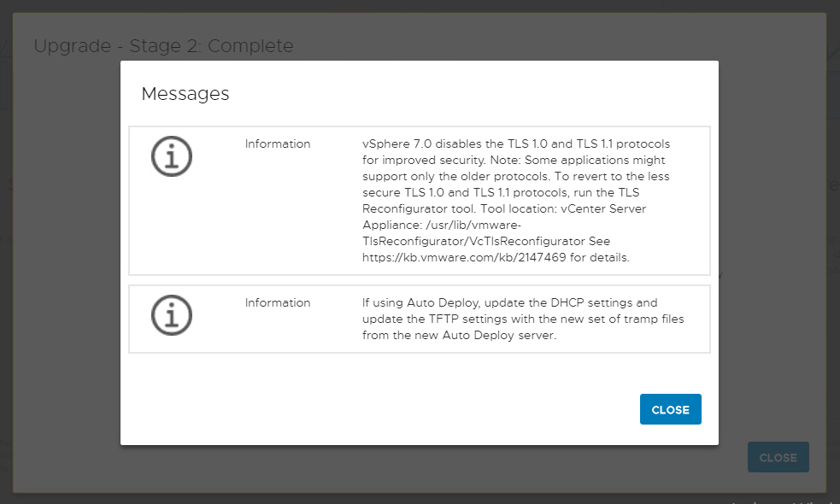Click the 'from the new Auto Deploy server' line
Screen dimensions: 840x504
pos(459,335)
